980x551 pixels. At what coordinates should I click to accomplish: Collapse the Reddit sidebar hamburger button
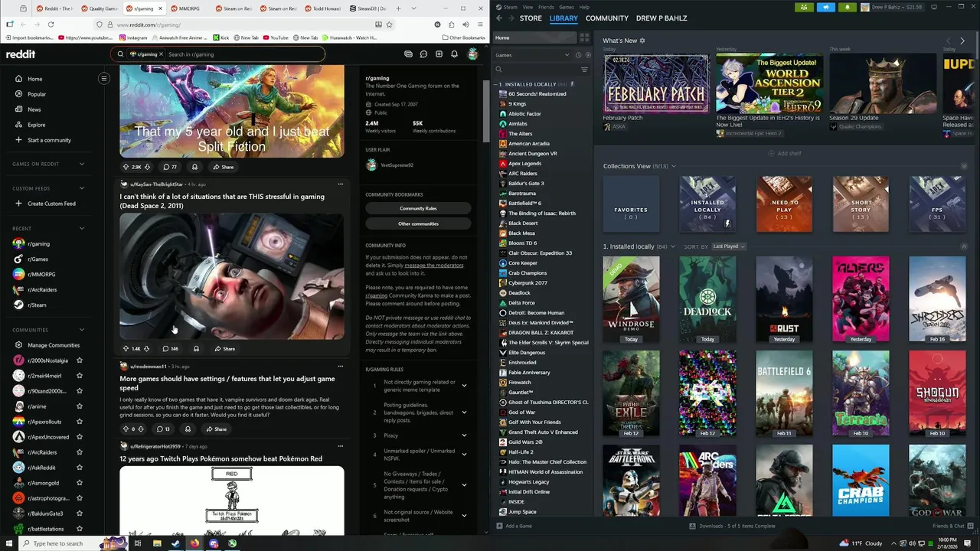(x=104, y=78)
